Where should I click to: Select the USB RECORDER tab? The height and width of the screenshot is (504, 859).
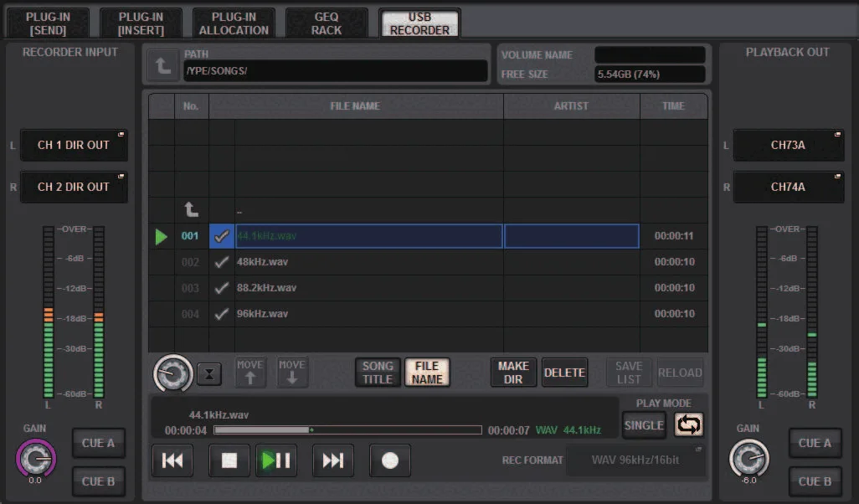click(419, 23)
